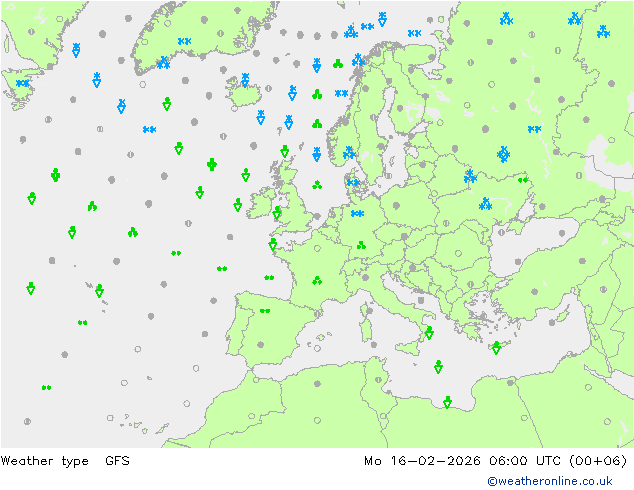This screenshot has width=634, height=490.
Task: Click the blue snow symbol in Belarus
Action: pos(470,176)
